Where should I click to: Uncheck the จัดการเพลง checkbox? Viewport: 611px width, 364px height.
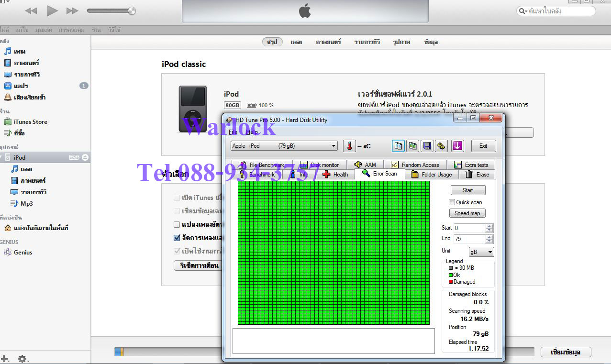click(177, 238)
